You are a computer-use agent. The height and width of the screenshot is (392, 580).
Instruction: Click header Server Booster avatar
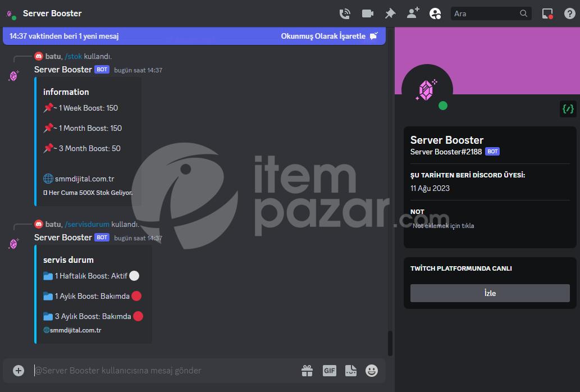tap(11, 15)
